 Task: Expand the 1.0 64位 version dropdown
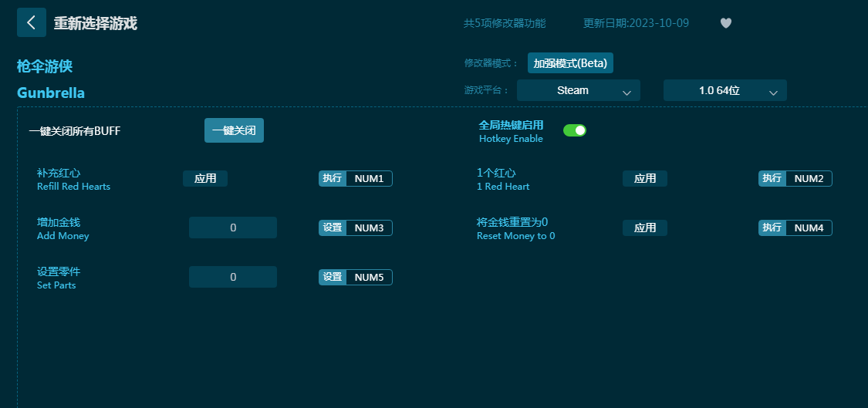724,90
